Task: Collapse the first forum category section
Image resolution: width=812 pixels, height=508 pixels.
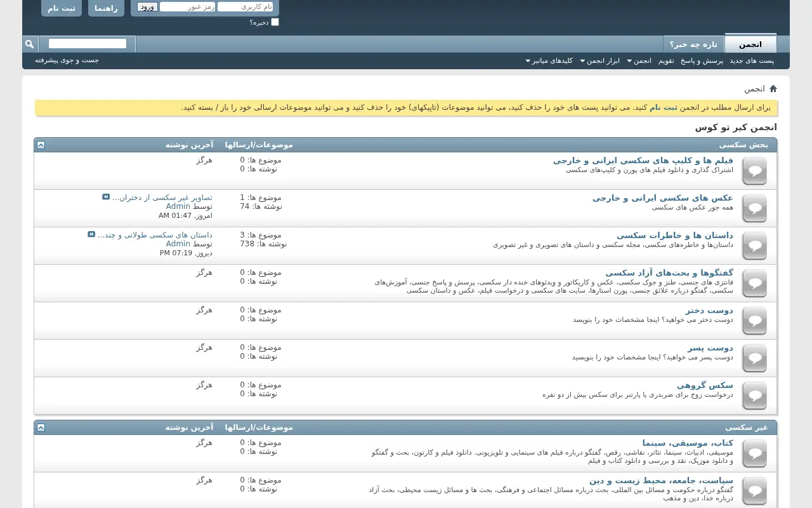Action: tap(41, 145)
